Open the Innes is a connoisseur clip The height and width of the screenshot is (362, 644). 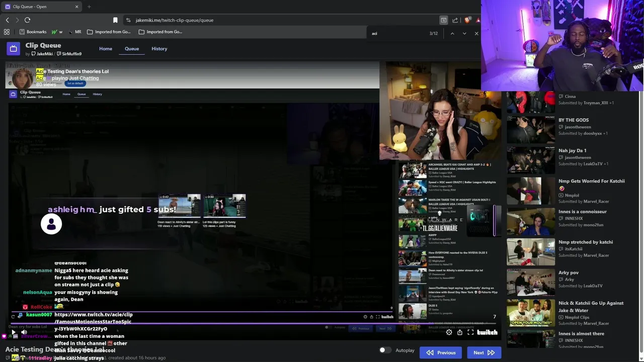tap(582, 212)
